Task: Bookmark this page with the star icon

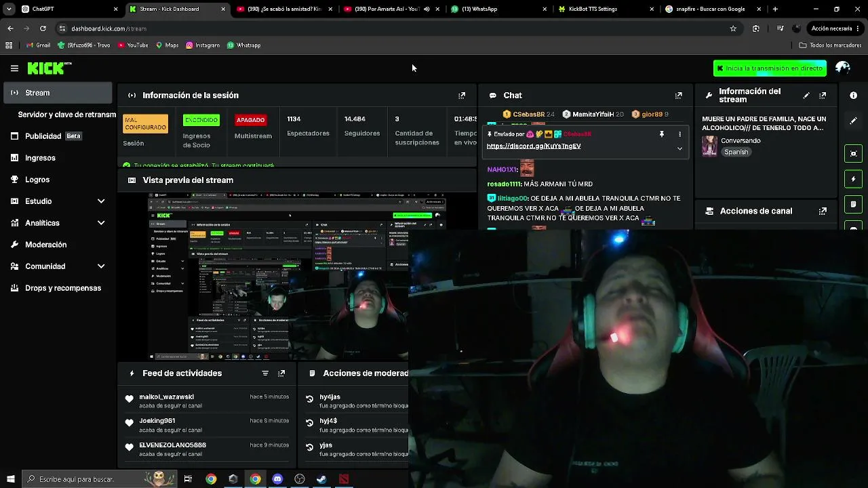Action: click(733, 28)
